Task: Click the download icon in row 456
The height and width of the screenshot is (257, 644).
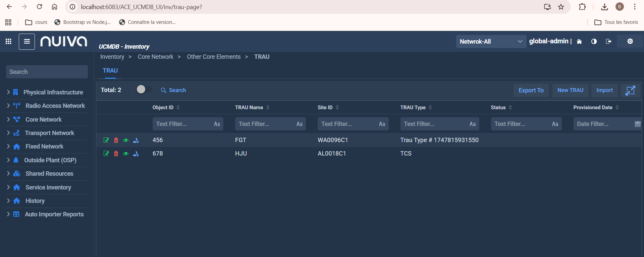Action: coord(136,140)
